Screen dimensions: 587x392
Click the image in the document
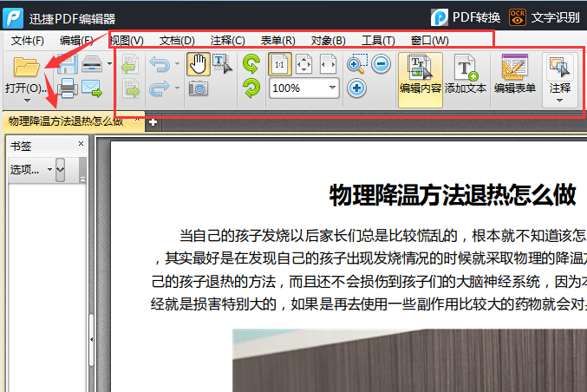pyautogui.click(x=409, y=360)
